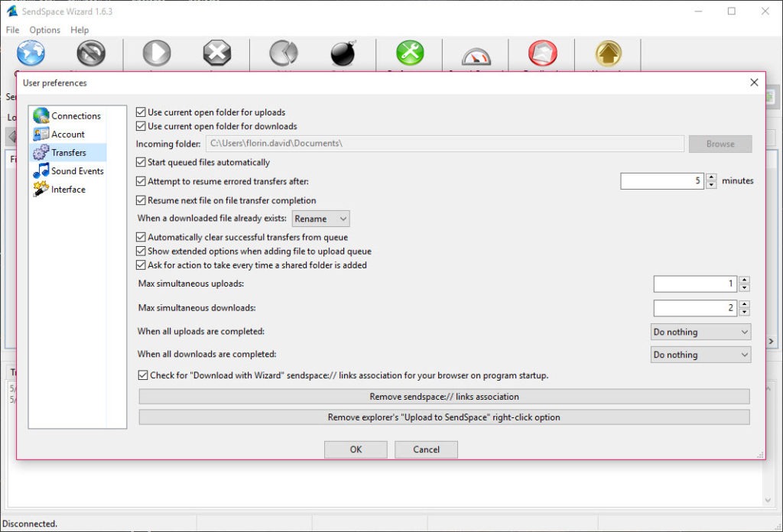This screenshot has width=783, height=532.
Task: Click the Account card icon in sidebar
Action: [x=41, y=134]
